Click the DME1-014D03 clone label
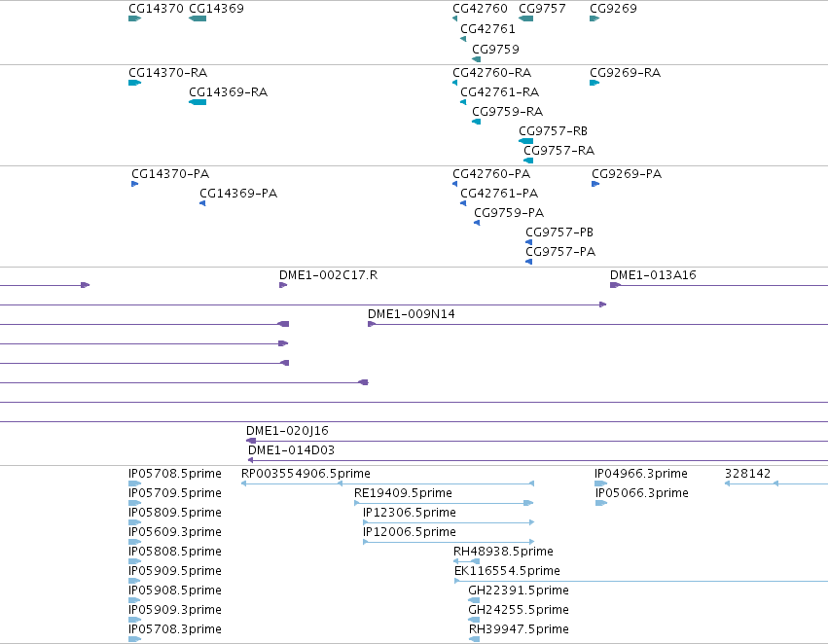828x644 pixels. 292,450
